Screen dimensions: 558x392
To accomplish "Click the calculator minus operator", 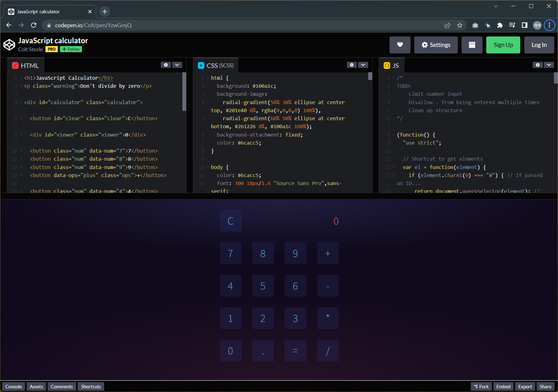I will tap(328, 286).
